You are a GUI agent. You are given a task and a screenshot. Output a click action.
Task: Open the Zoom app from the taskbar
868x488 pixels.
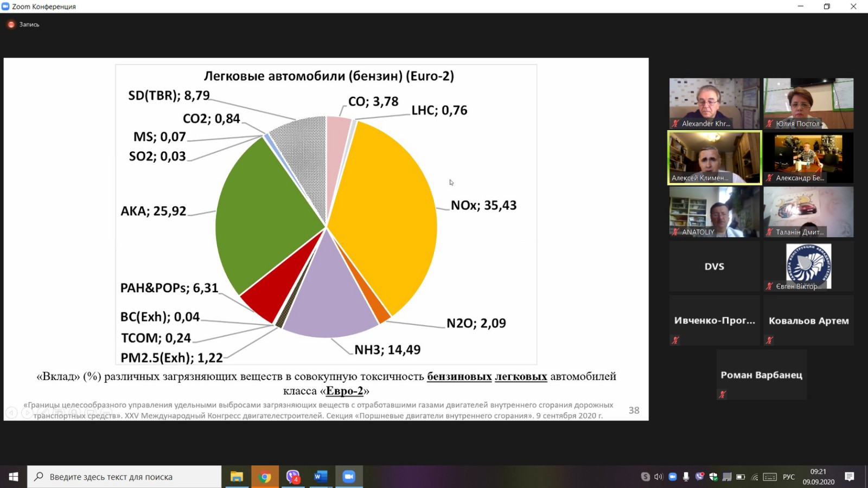349,477
